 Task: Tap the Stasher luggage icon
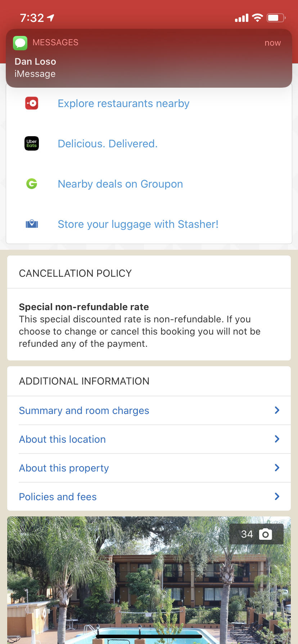[32, 224]
